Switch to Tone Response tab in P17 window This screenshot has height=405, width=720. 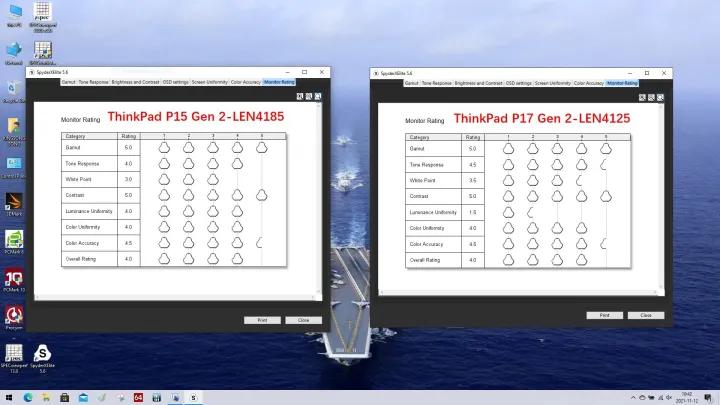coord(437,83)
